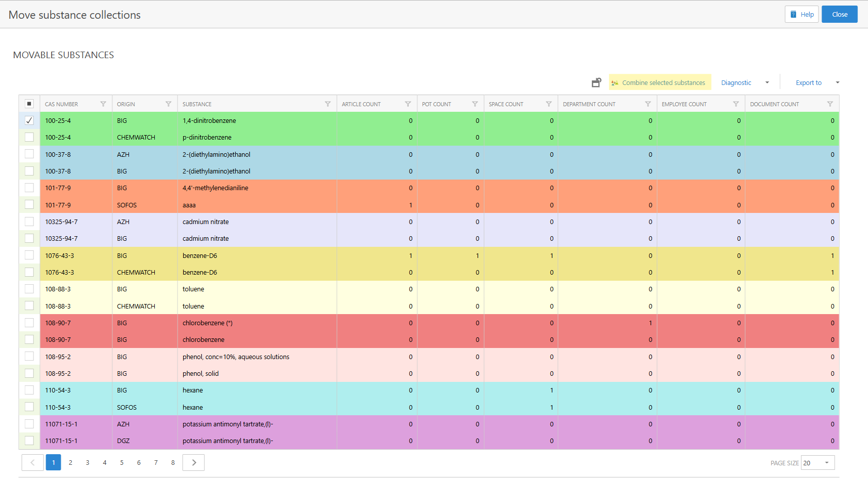868x481 pixels.
Task: Open the Export to dropdown arrow
Action: [x=837, y=82]
